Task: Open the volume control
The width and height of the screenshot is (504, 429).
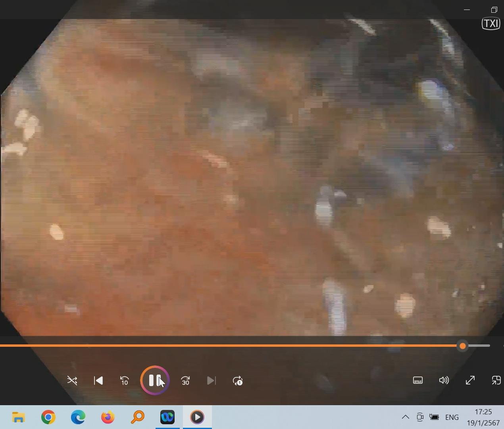Action: 444,381
